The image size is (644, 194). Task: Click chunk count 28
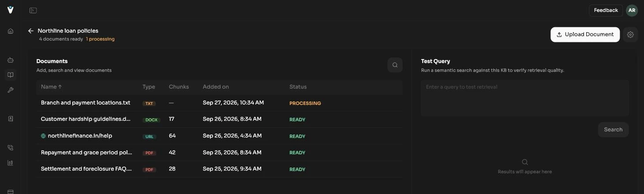click(172, 169)
